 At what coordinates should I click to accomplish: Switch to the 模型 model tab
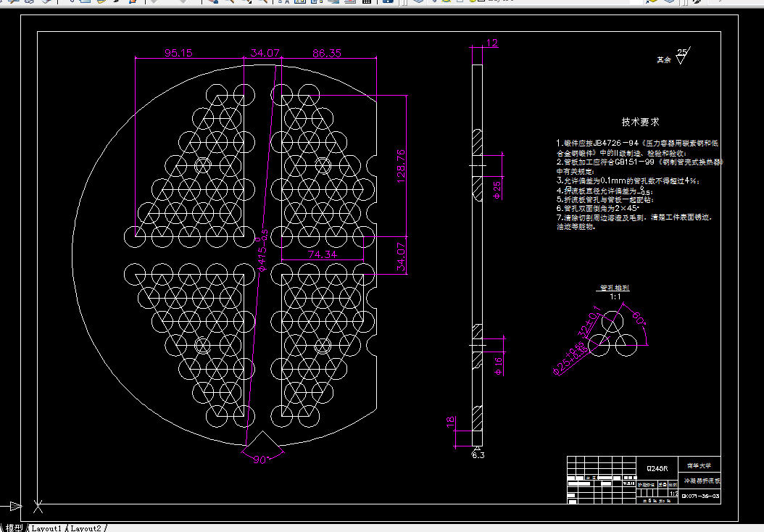tap(14, 528)
